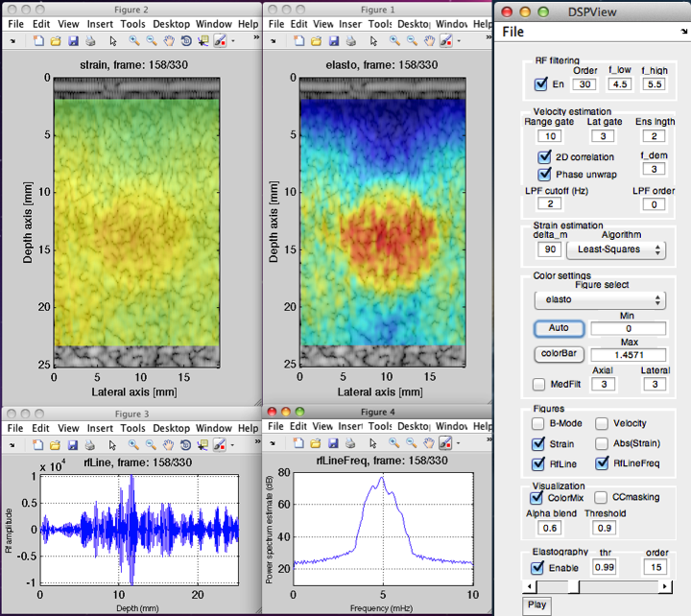
Task: Click Open folder icon in Figure 4 toolbar
Action: coord(314,443)
